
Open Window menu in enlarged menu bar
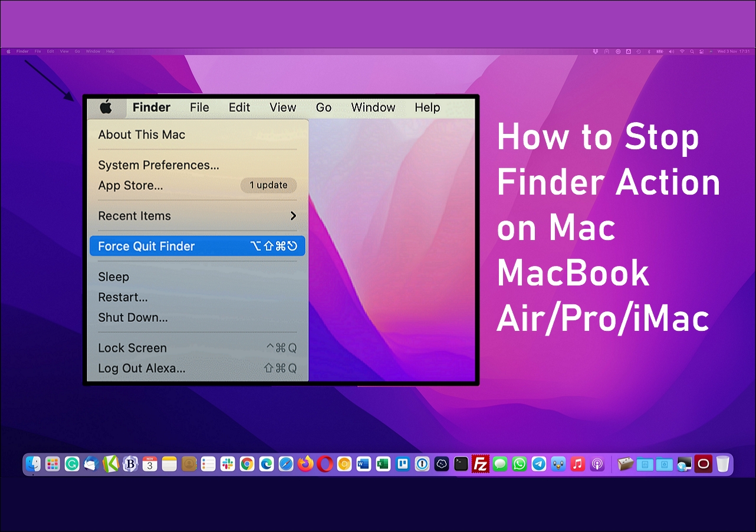tap(373, 107)
